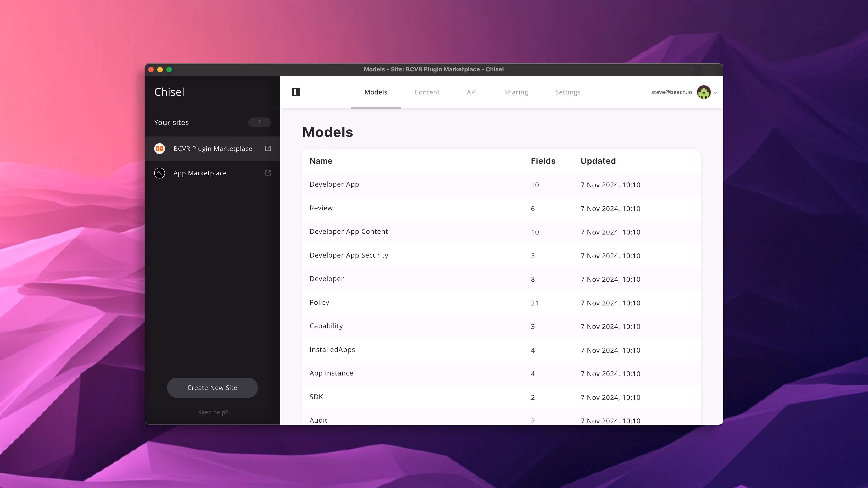Click the Create New Site button
Image resolution: width=868 pixels, height=488 pixels.
(212, 388)
